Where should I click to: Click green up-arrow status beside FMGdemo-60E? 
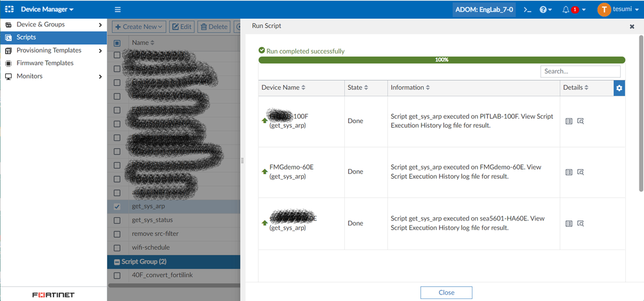(264, 171)
